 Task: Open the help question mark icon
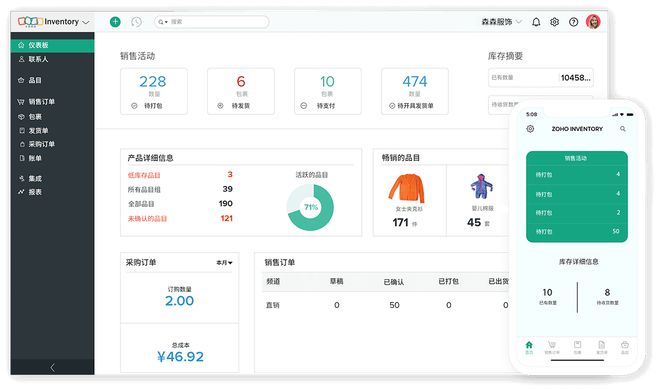pos(573,22)
